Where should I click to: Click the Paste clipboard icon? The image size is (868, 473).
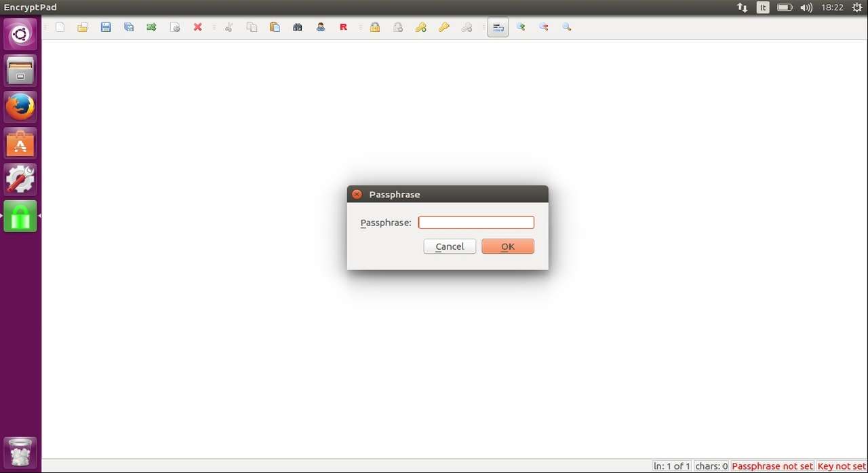pos(275,27)
